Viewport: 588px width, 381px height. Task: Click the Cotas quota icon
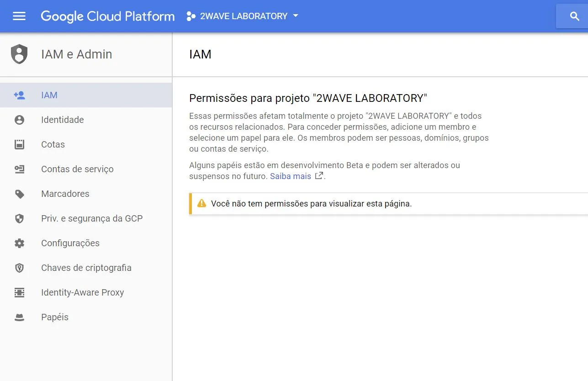point(19,144)
